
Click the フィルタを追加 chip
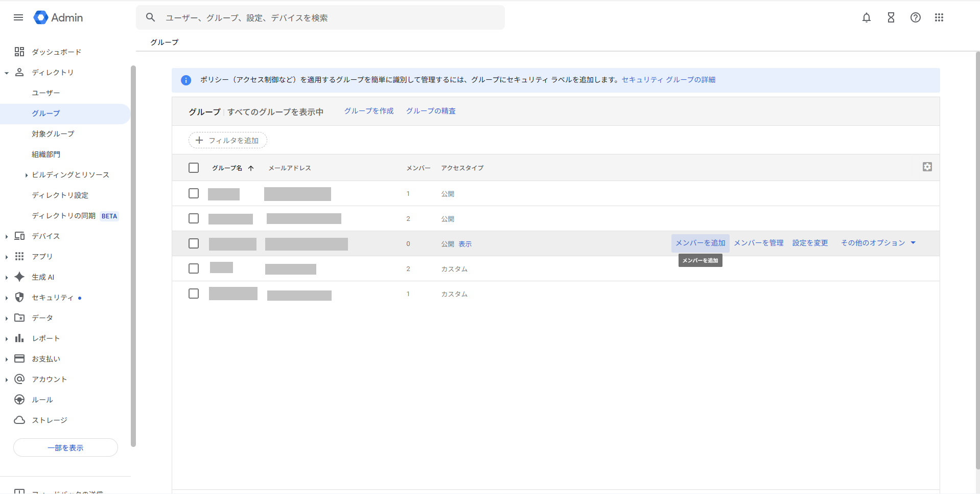click(228, 140)
